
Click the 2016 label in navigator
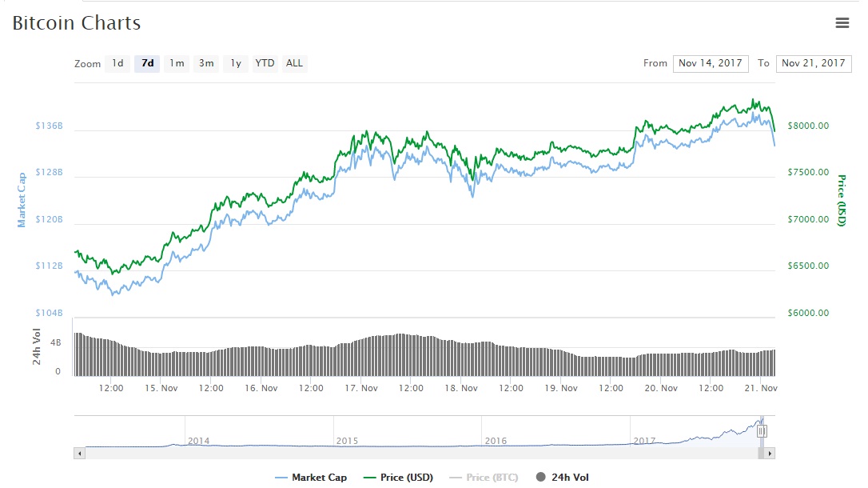(496, 441)
